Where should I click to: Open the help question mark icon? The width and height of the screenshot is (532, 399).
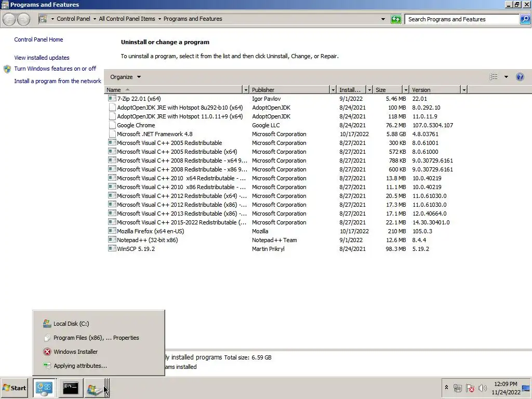[x=520, y=77]
